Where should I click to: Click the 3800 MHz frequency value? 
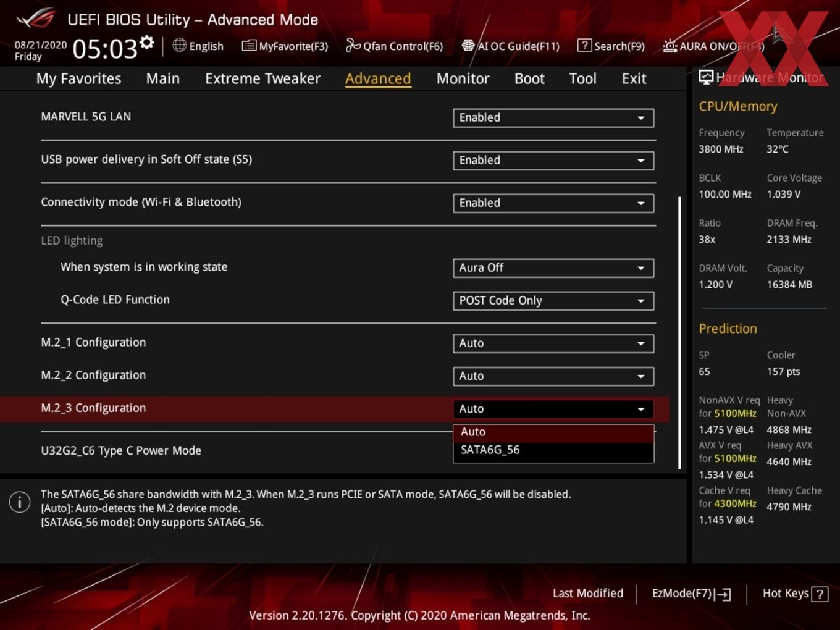tap(721, 149)
